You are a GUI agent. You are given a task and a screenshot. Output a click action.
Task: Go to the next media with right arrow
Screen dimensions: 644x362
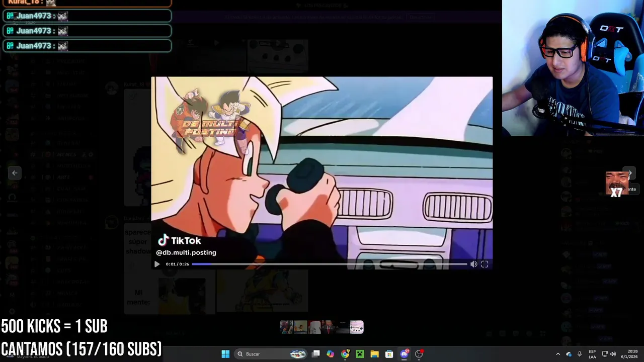[x=629, y=173]
